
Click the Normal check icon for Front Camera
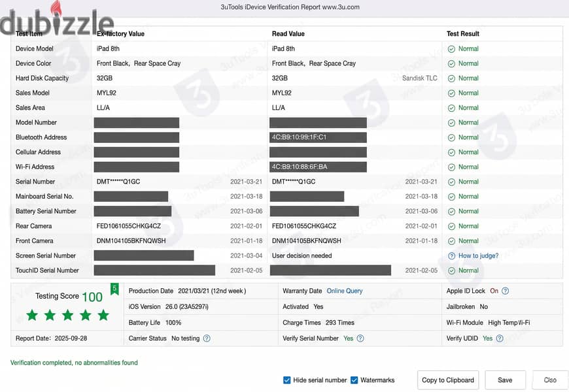[451, 241]
